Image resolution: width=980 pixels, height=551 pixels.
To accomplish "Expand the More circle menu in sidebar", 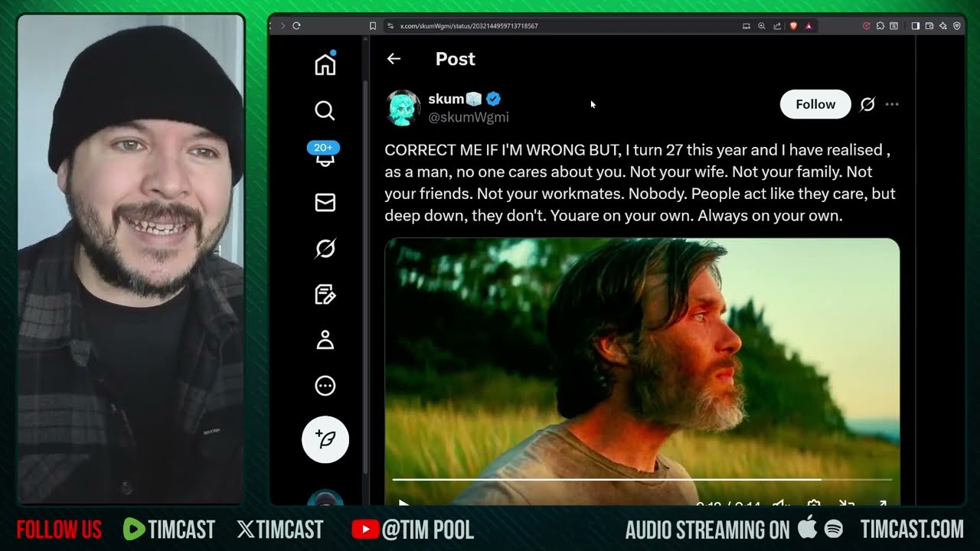I will (x=325, y=386).
